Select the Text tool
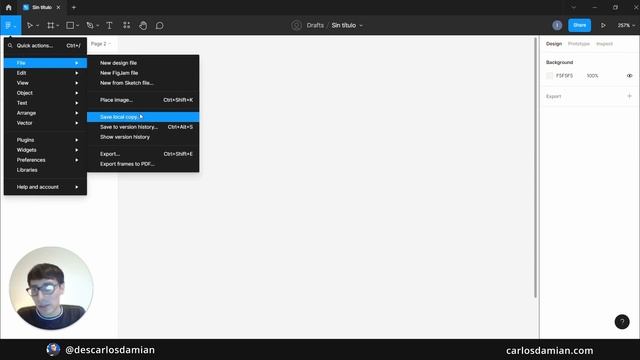 (x=109, y=25)
